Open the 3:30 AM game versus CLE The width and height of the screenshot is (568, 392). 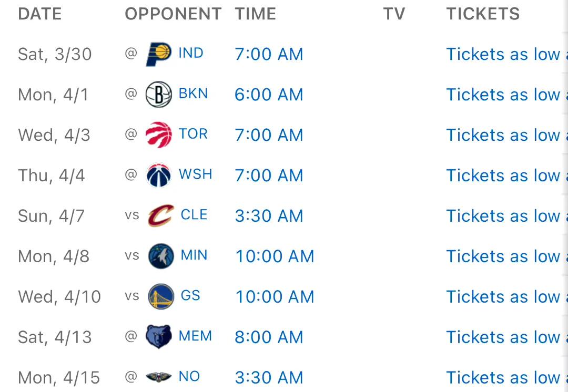269,216
